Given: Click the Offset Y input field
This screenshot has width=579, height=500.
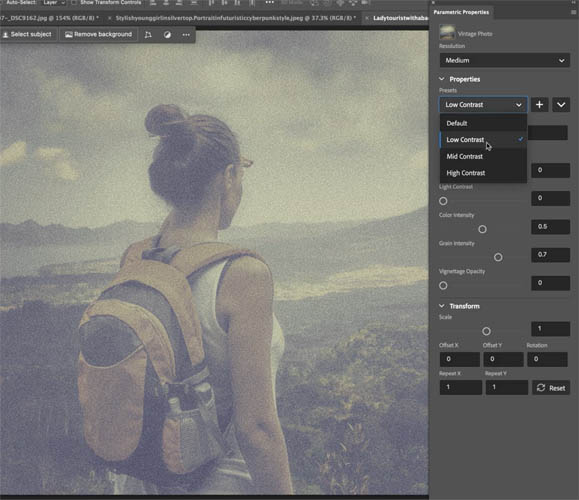Looking at the screenshot, I should tap(503, 359).
